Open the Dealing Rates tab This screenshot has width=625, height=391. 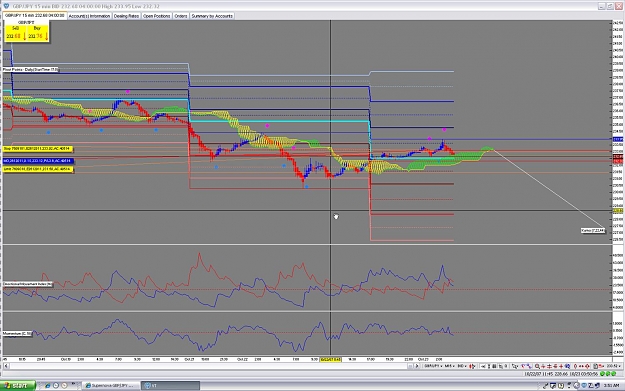click(x=126, y=16)
